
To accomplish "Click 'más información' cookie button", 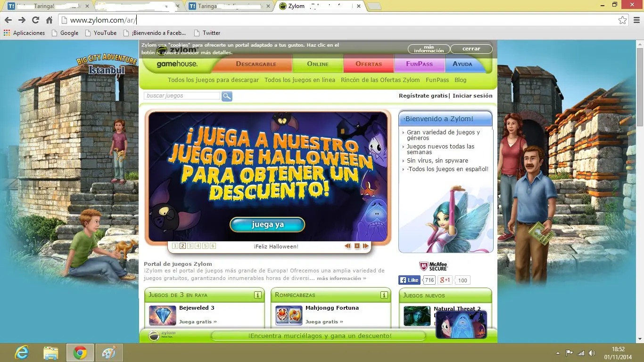I will point(429,49).
